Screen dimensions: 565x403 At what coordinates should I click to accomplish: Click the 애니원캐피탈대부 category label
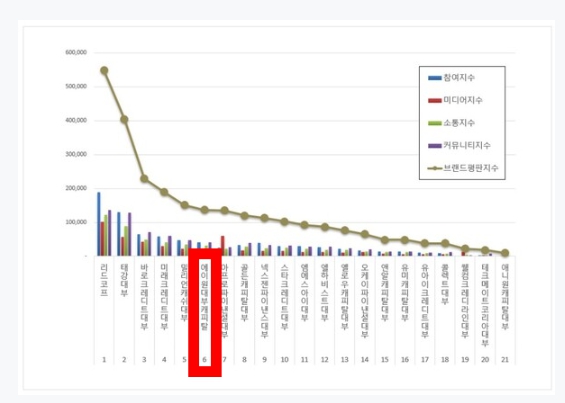click(505, 297)
